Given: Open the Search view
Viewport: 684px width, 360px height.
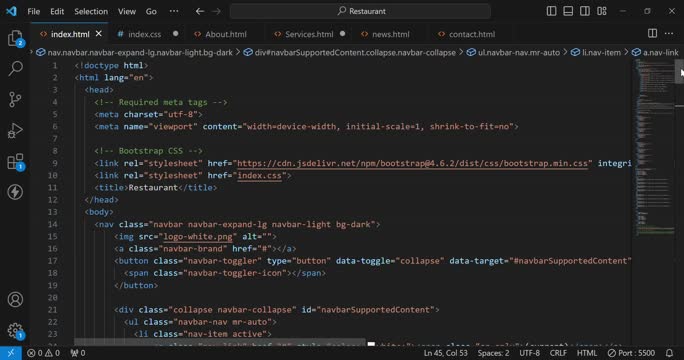Looking at the screenshot, I should pyautogui.click(x=16, y=69).
